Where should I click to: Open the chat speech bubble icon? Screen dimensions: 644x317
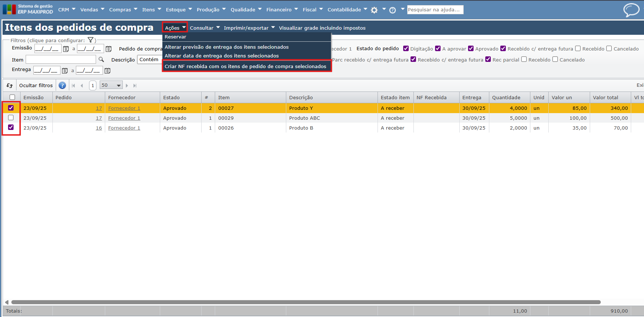(x=631, y=10)
